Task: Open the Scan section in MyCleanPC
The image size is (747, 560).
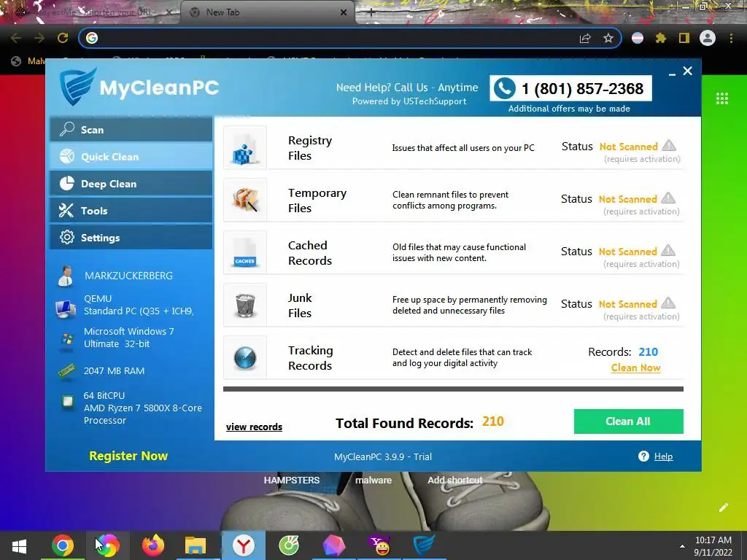Action: click(131, 130)
